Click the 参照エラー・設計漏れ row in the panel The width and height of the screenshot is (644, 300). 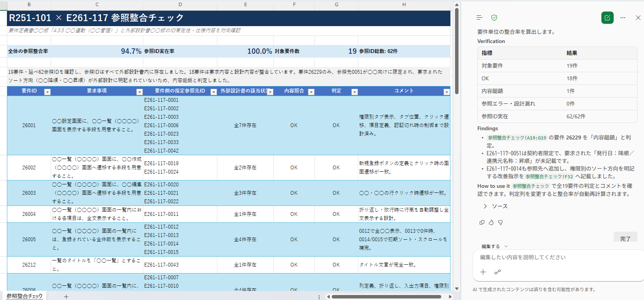(x=557, y=104)
